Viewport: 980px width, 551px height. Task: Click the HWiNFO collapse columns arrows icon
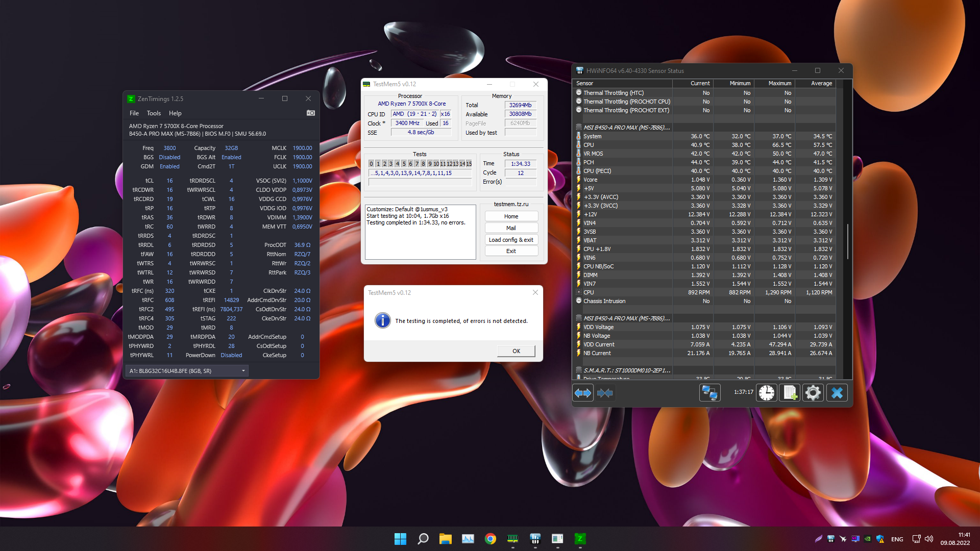[x=605, y=393]
